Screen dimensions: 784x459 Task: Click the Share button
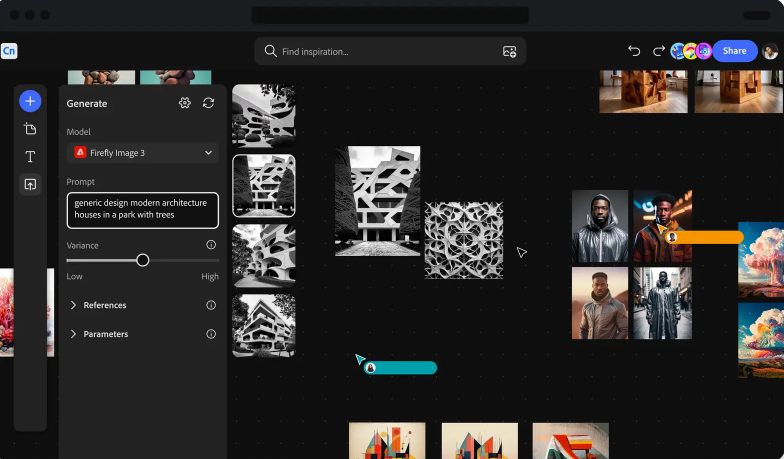pyautogui.click(x=734, y=51)
